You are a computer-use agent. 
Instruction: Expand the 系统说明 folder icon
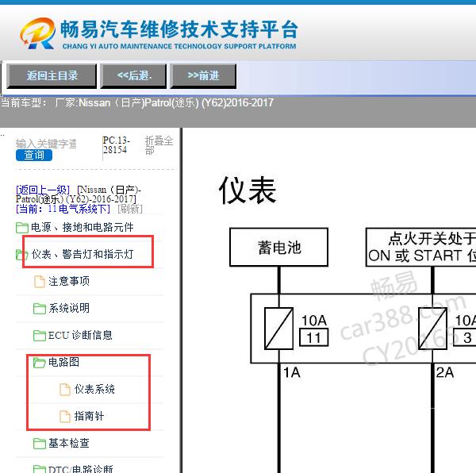click(40, 309)
